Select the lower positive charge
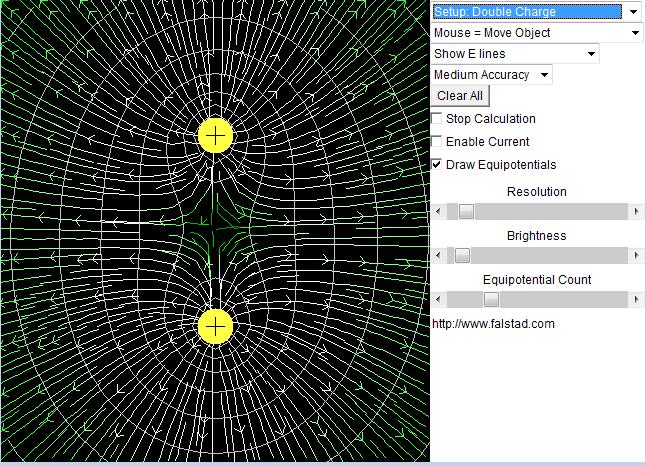The height and width of the screenshot is (466, 646). point(215,326)
